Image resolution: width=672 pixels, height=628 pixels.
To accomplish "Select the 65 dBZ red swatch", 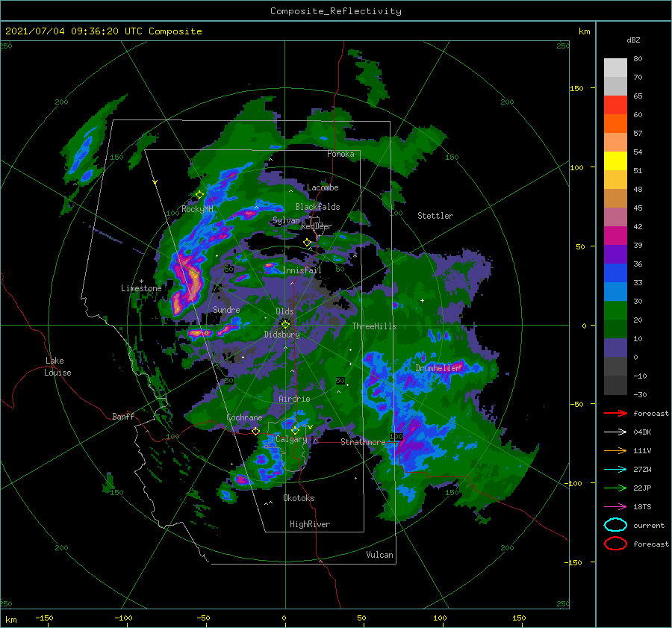I will click(x=615, y=105).
